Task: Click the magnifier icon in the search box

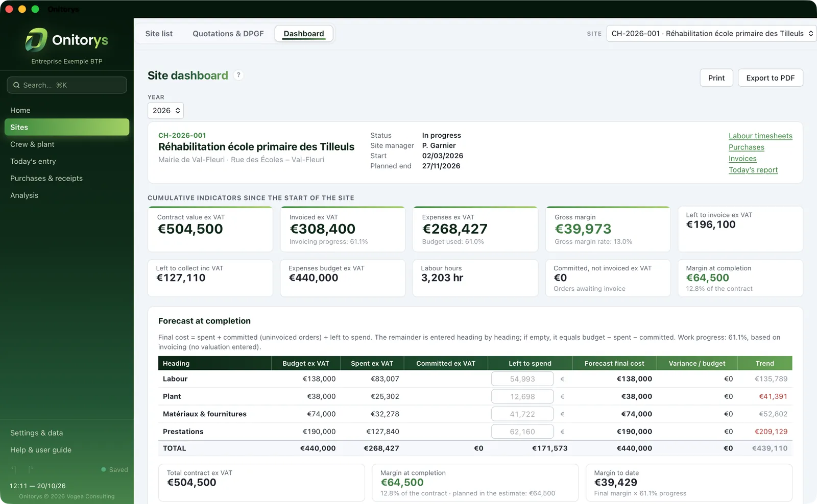Action: (x=16, y=85)
